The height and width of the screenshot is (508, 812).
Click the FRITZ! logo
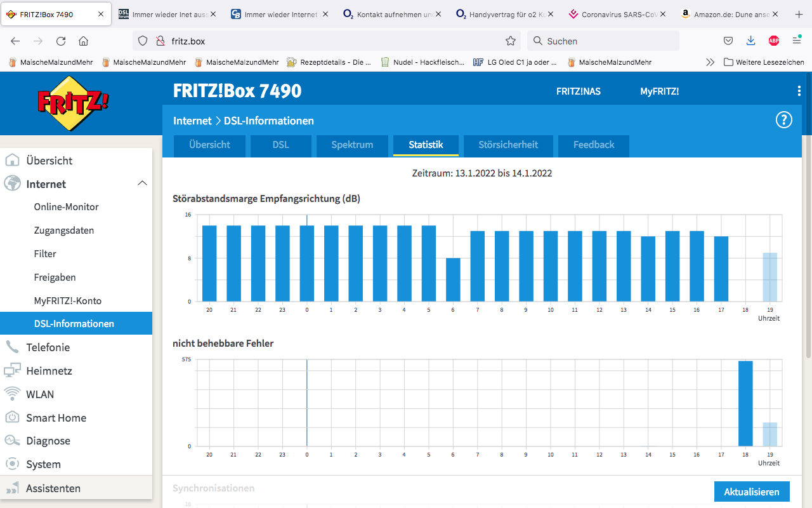click(73, 104)
